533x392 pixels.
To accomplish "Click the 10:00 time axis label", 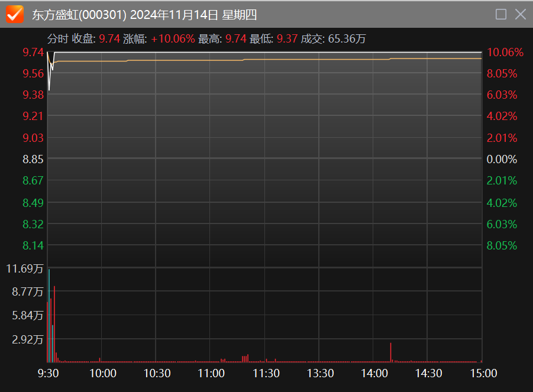I will coord(102,374).
